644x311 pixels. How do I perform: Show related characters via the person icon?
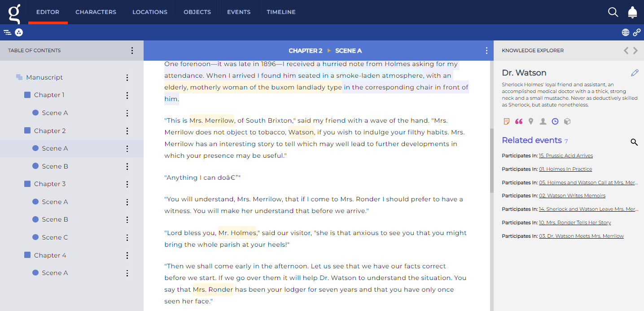click(x=543, y=121)
